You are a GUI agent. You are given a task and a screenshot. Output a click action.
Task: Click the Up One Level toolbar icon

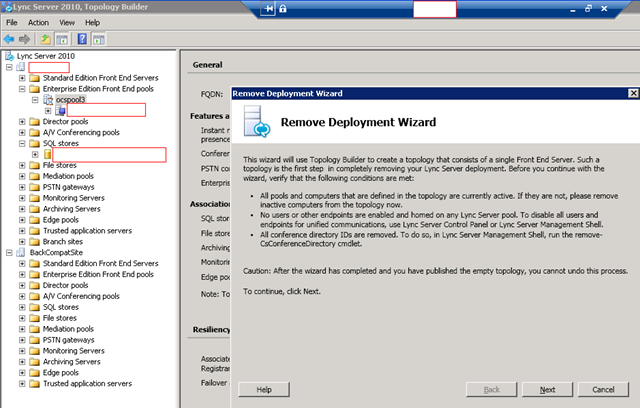click(x=45, y=39)
